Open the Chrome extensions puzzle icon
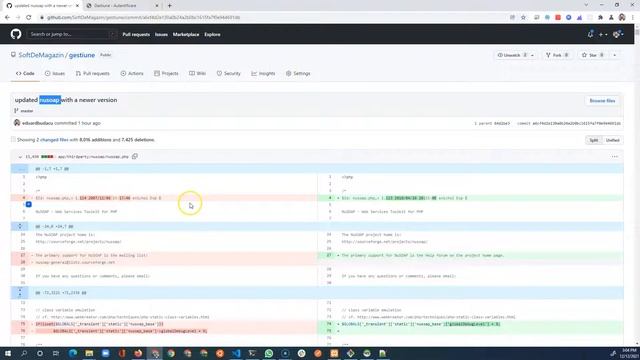640x360 pixels. pos(600,18)
